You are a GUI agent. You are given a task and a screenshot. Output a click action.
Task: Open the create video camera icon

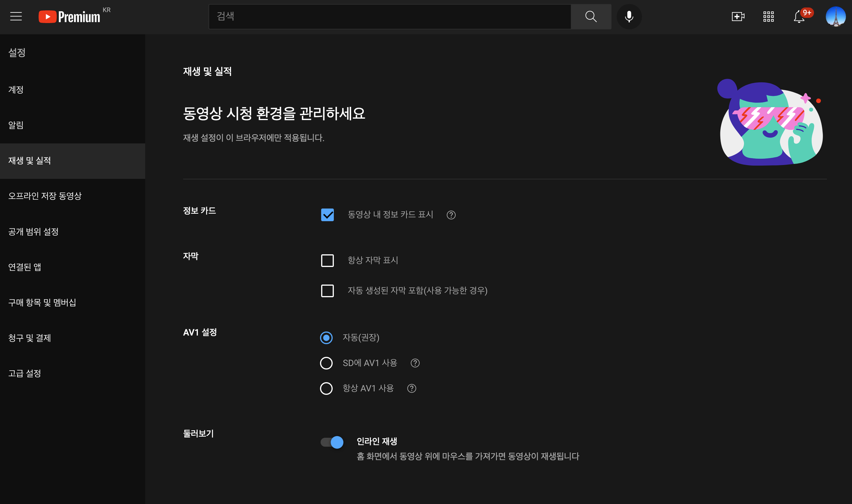[x=738, y=17]
